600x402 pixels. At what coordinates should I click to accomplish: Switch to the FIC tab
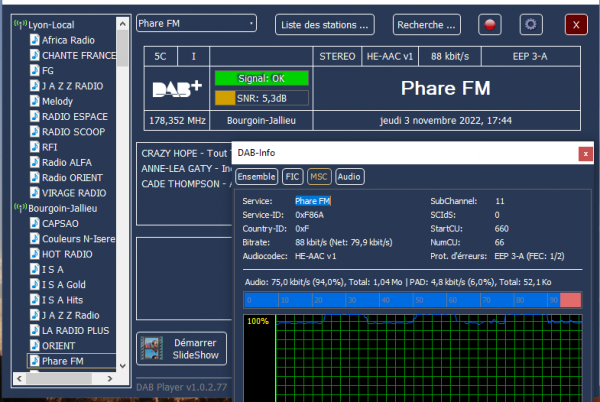292,177
